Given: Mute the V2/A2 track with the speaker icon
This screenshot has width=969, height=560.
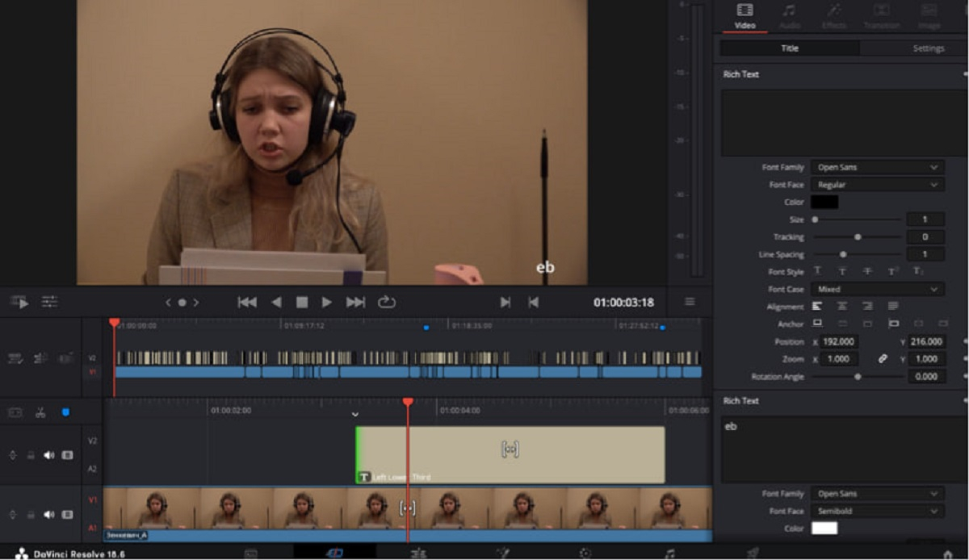Looking at the screenshot, I should pos(48,455).
